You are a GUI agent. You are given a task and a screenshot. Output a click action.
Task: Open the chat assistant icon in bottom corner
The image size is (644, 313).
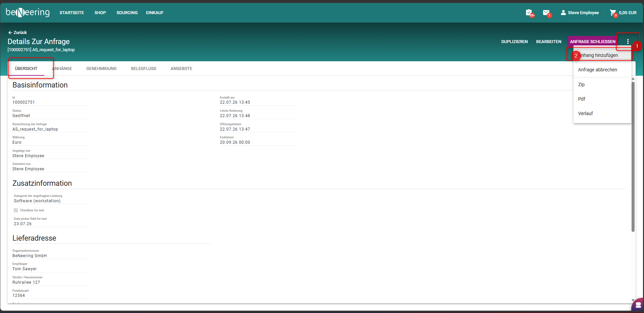point(638,305)
